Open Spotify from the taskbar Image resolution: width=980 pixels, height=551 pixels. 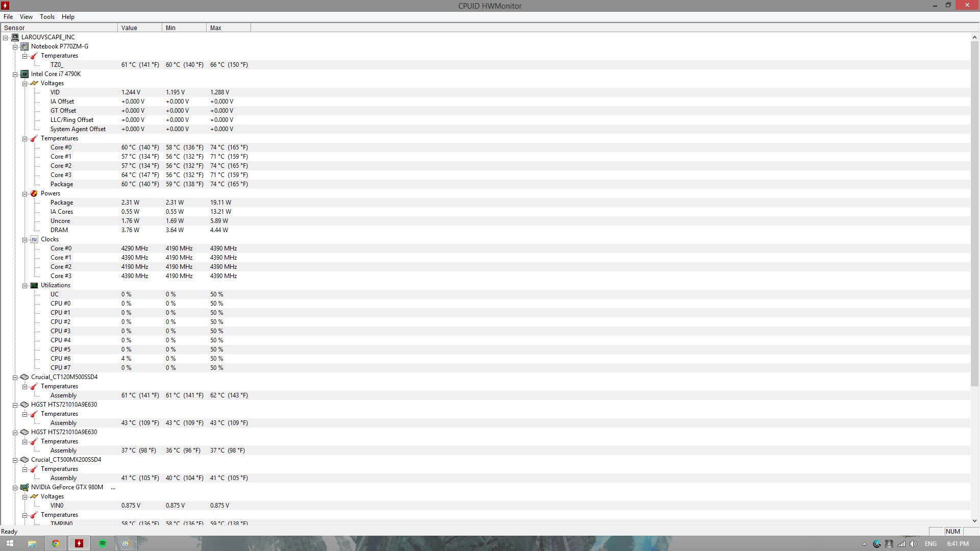[103, 543]
